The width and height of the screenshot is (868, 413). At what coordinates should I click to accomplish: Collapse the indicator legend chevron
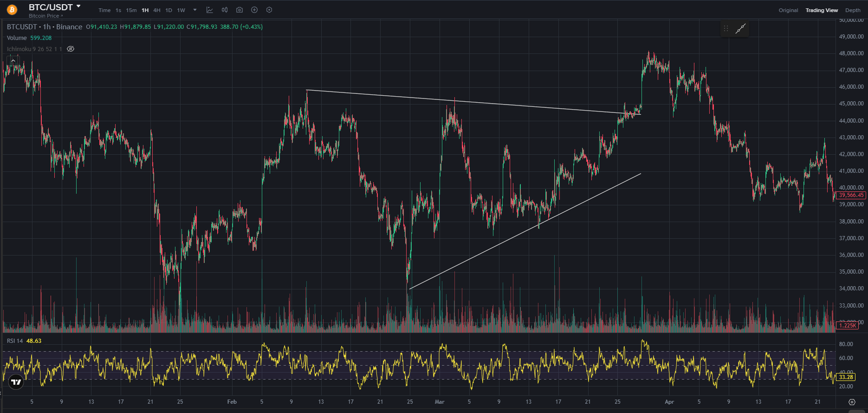coord(13,61)
